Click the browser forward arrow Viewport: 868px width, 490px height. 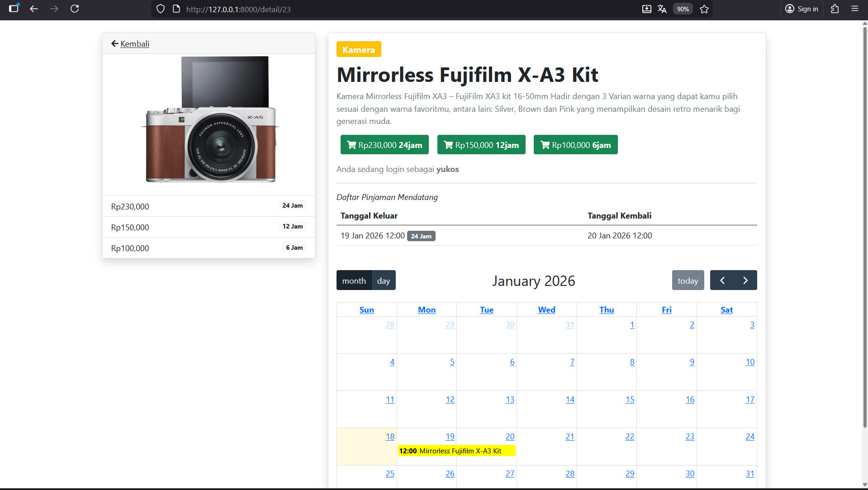click(54, 9)
